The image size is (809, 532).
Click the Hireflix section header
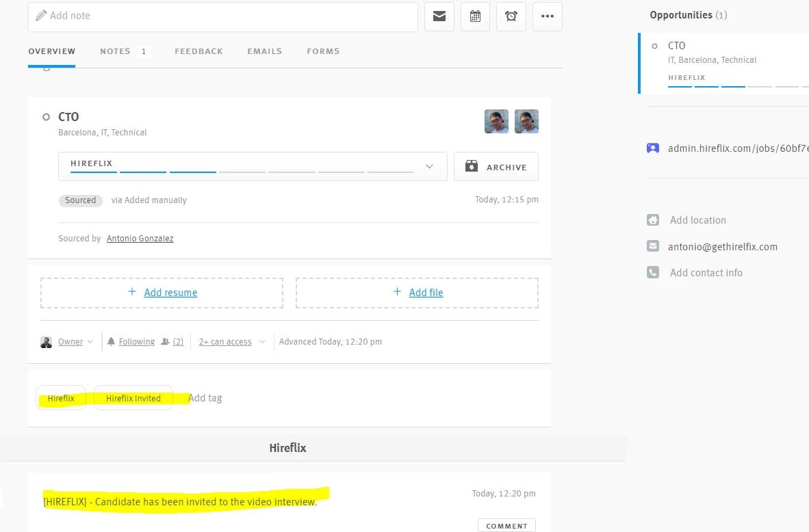pos(288,448)
